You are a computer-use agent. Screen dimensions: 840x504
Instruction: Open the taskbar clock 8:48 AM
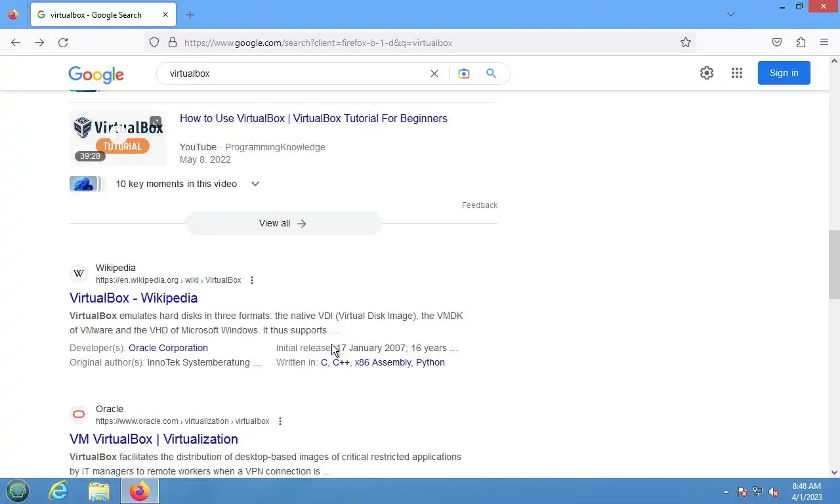coord(807,492)
